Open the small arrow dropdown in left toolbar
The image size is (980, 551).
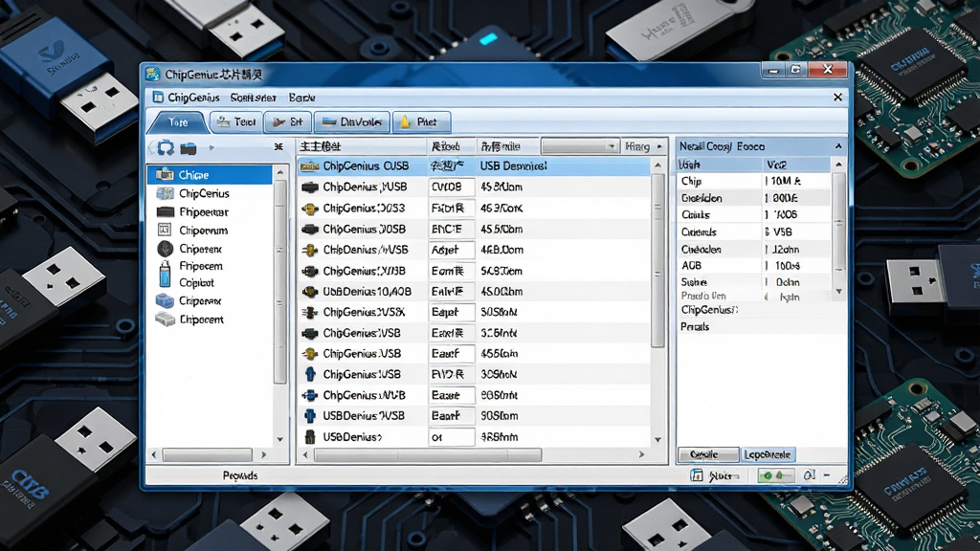point(212,148)
